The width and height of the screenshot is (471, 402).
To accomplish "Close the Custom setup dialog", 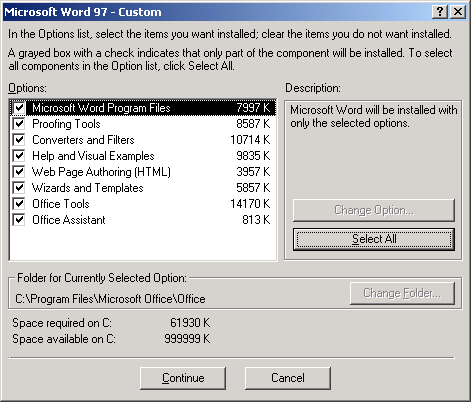I will [458, 12].
